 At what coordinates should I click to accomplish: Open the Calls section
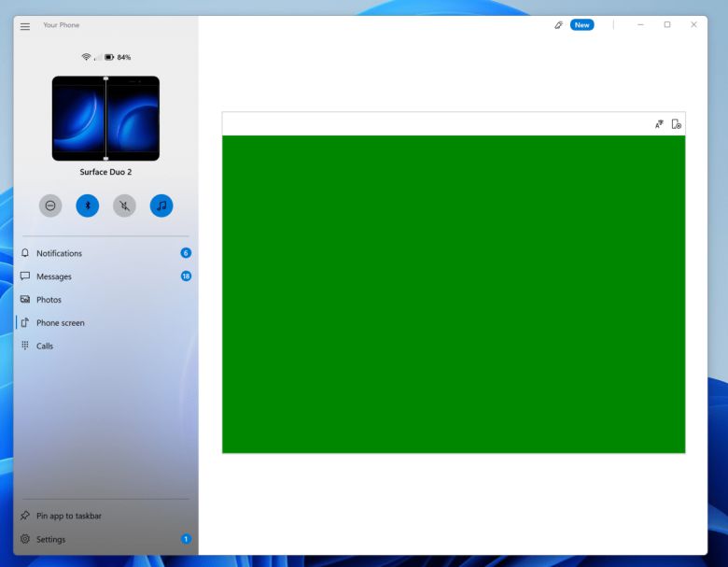pos(45,346)
